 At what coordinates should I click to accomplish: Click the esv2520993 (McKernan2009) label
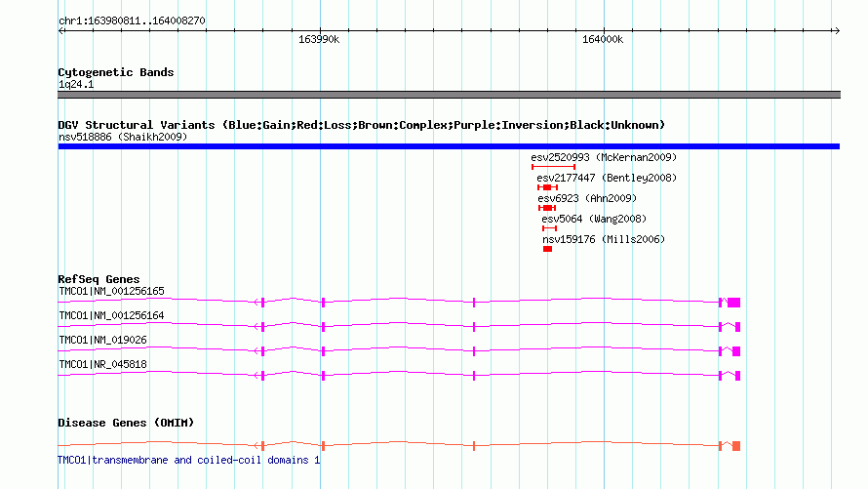coord(604,157)
